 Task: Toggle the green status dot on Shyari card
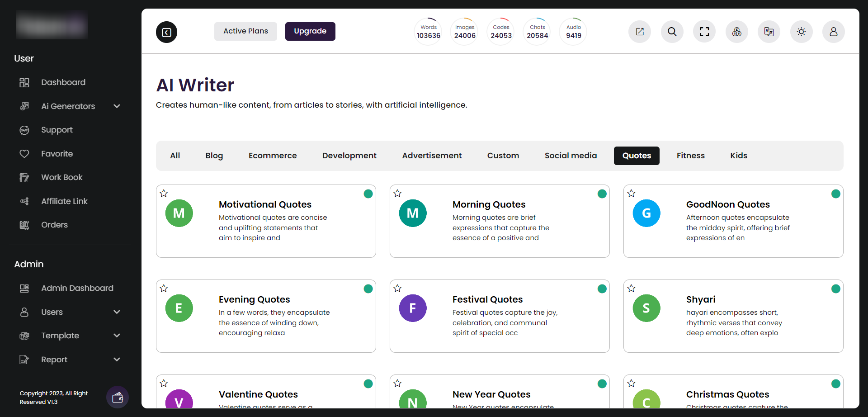pyautogui.click(x=835, y=289)
